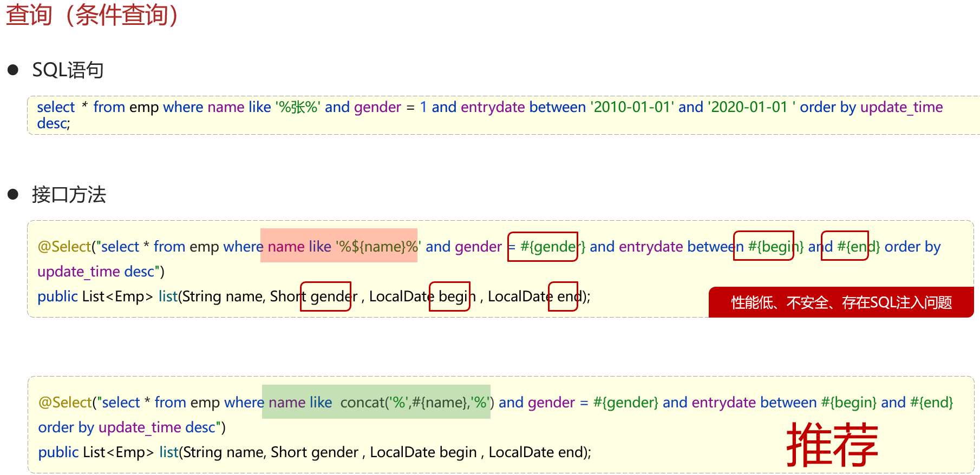Click the '2010-01-01' date in the SQL statement
This screenshot has width=980, height=475.
coord(632,107)
